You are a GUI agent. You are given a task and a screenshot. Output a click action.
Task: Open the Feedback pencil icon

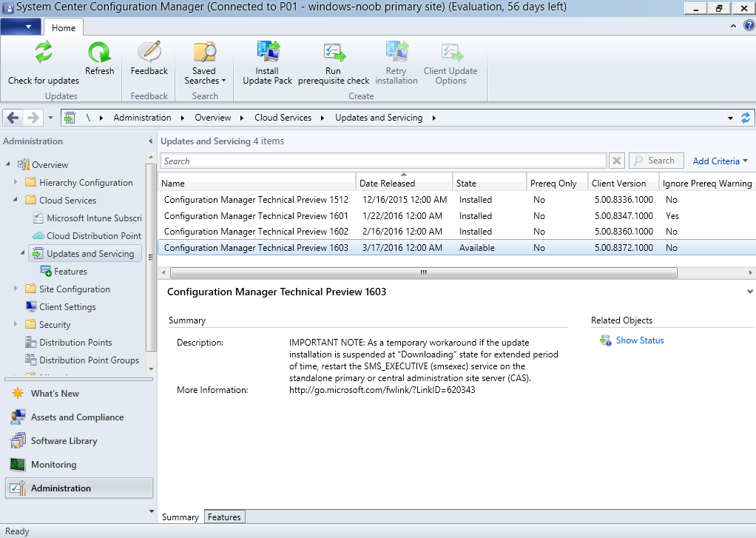(x=149, y=52)
